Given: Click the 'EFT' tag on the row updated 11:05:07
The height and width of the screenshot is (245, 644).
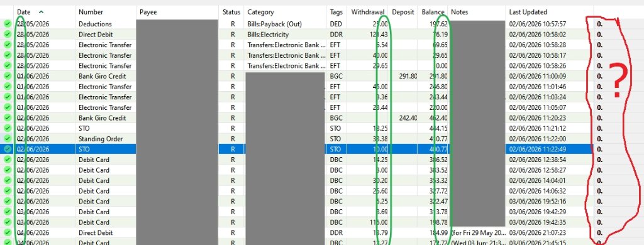Looking at the screenshot, I should pyautogui.click(x=335, y=107).
